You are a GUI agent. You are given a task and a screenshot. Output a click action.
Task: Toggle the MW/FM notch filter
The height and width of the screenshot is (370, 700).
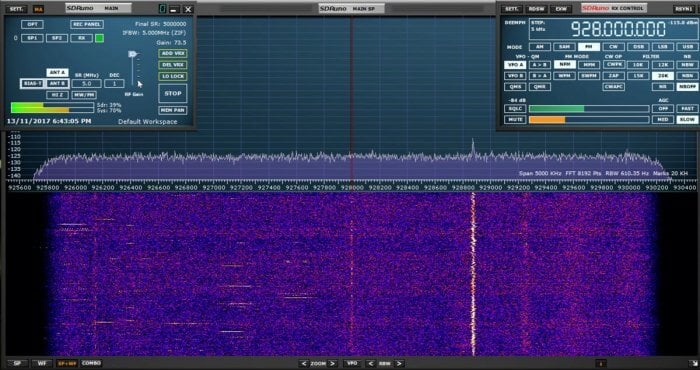coord(84,95)
